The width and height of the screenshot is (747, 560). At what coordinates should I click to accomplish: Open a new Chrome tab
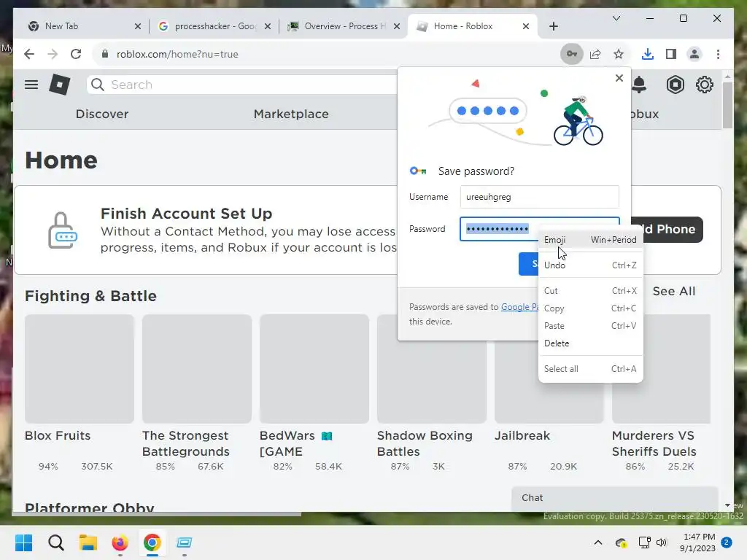click(x=553, y=26)
